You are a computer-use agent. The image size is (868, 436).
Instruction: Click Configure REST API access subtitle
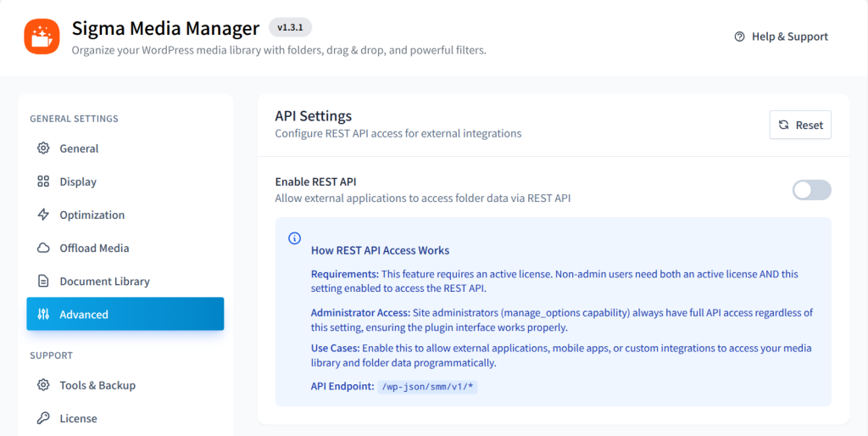coord(398,133)
